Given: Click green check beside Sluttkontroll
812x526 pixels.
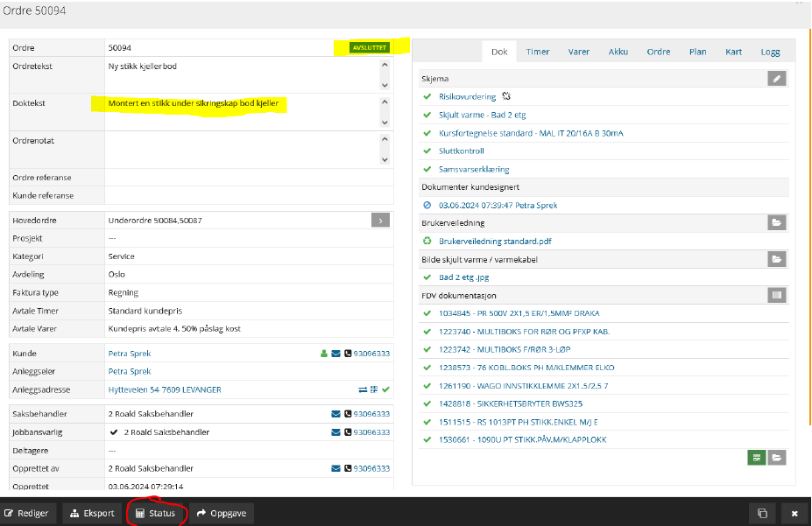Looking at the screenshot, I should click(x=427, y=151).
